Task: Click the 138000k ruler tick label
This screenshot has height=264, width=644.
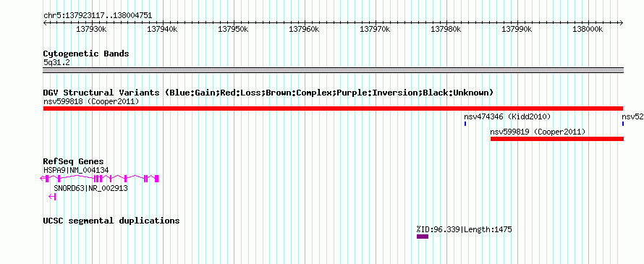Action: click(588, 29)
